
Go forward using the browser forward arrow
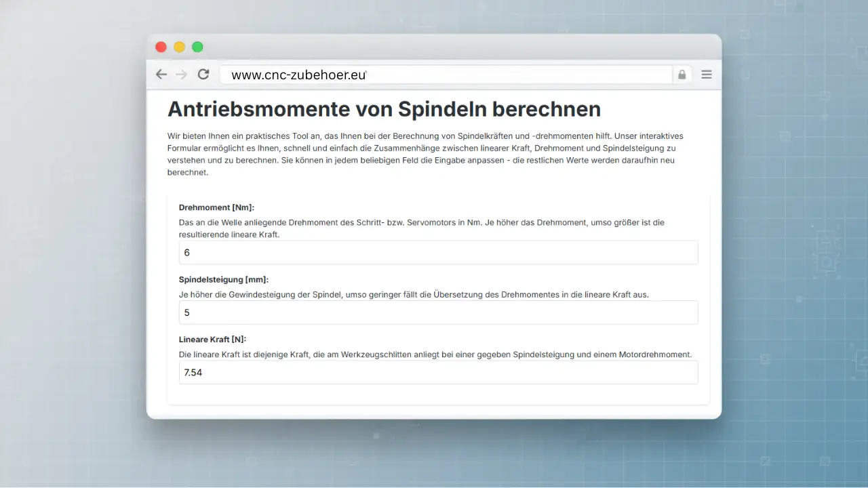pos(181,75)
